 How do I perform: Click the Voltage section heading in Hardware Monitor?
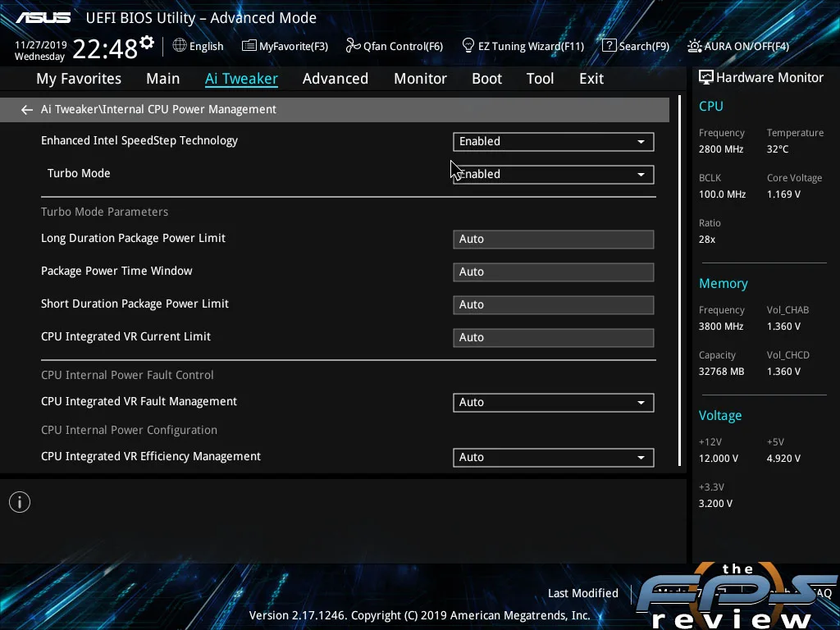720,415
